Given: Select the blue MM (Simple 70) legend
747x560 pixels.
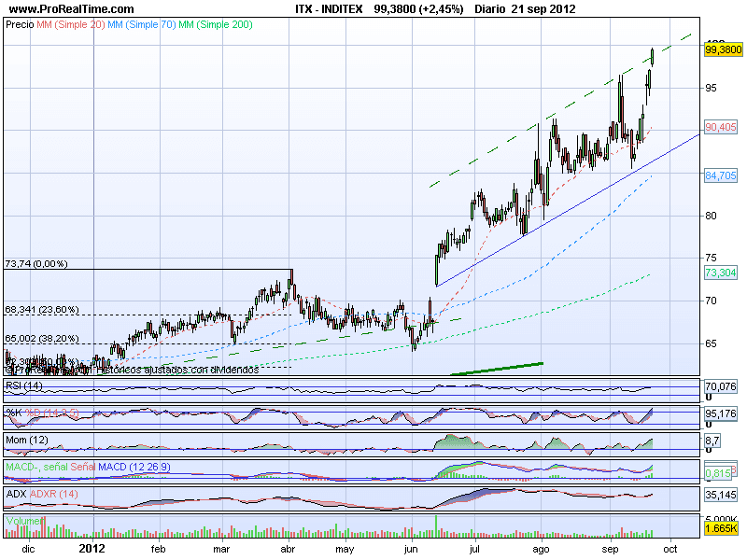Looking at the screenshot, I should pos(142,25).
